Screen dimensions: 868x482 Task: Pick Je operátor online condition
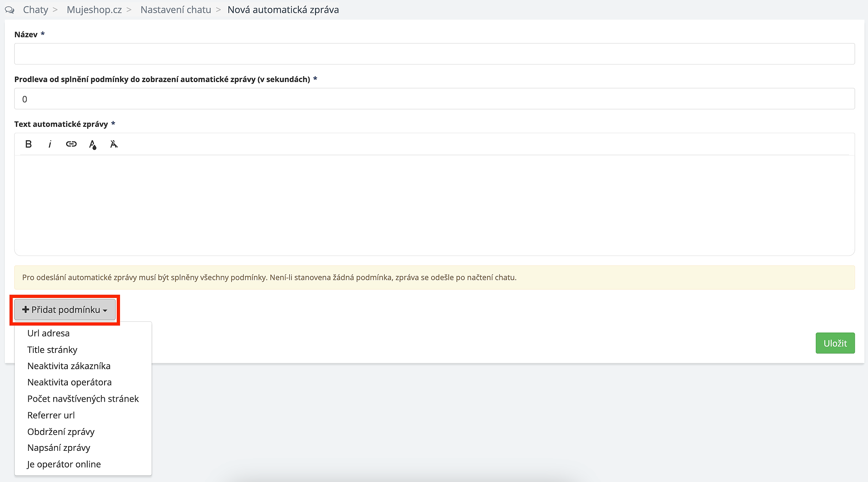tap(64, 464)
